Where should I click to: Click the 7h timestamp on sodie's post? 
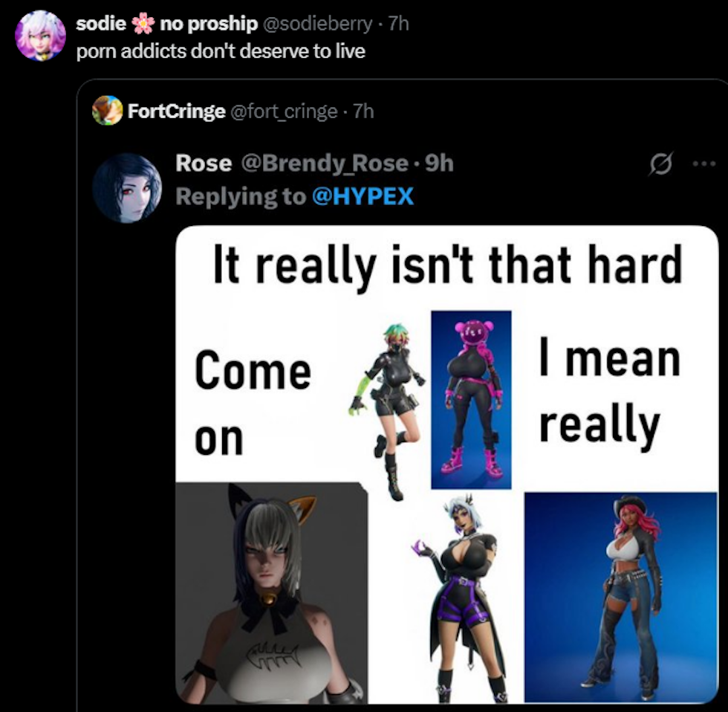(x=398, y=23)
